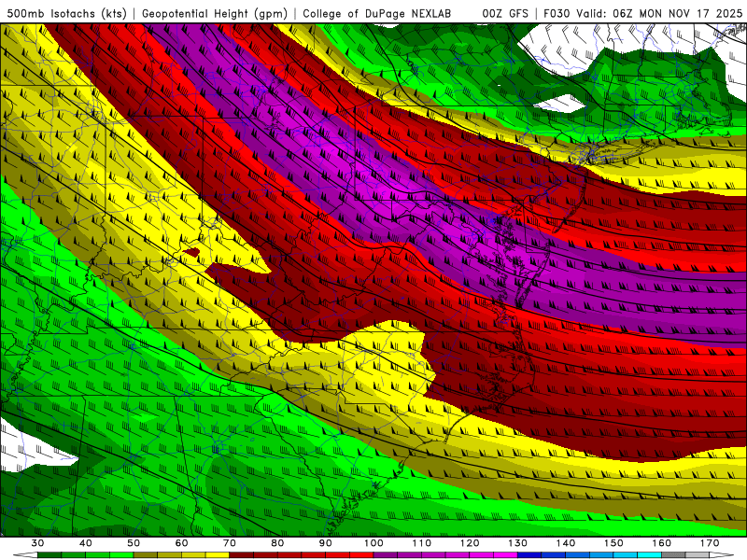Click the white left arrow cap of the color bar
Viewport: 747px width, 560px height.
coord(28,555)
